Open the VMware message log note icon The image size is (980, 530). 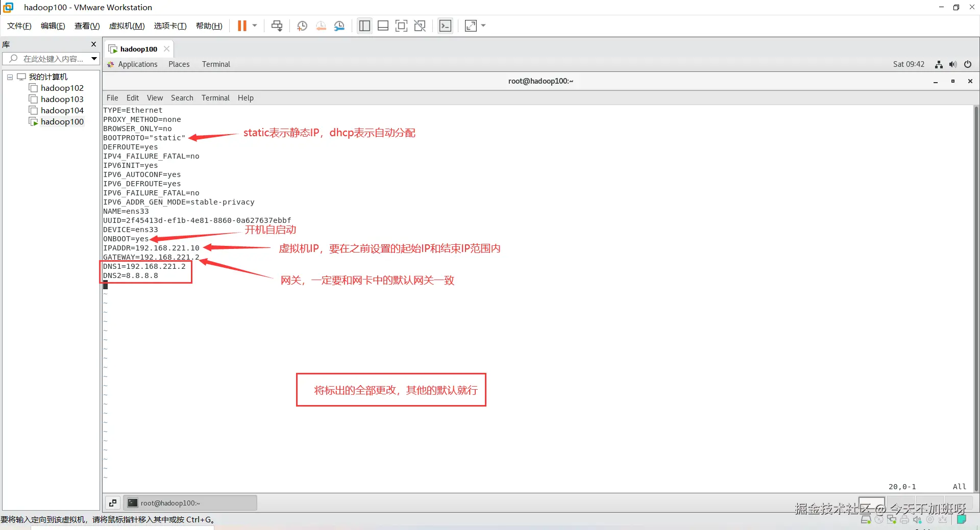pos(962,519)
